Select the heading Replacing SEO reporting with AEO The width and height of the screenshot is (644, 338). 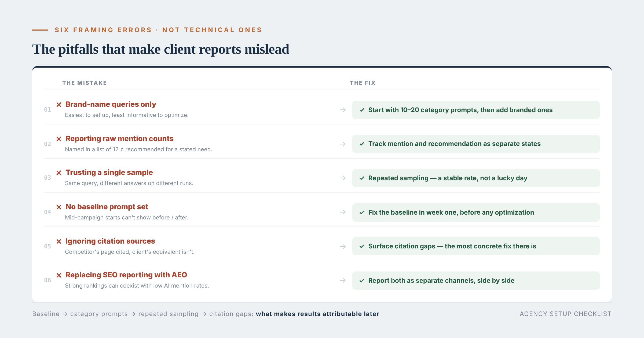(126, 275)
